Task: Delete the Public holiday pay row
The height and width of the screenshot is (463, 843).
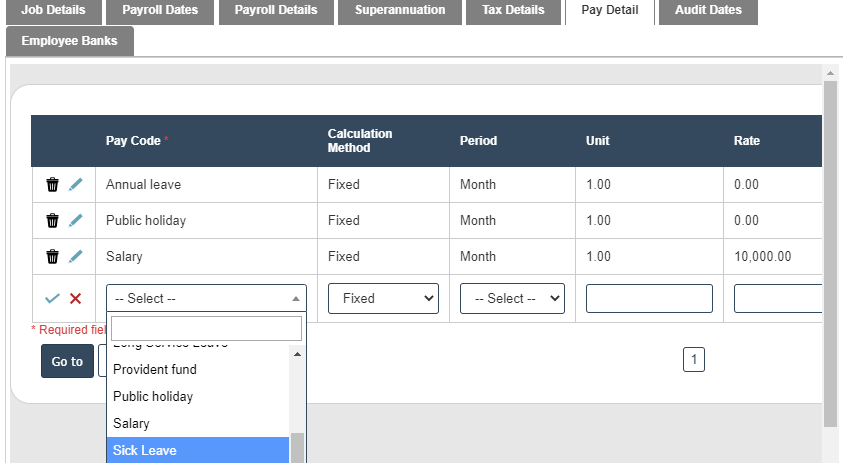Action: (52, 221)
